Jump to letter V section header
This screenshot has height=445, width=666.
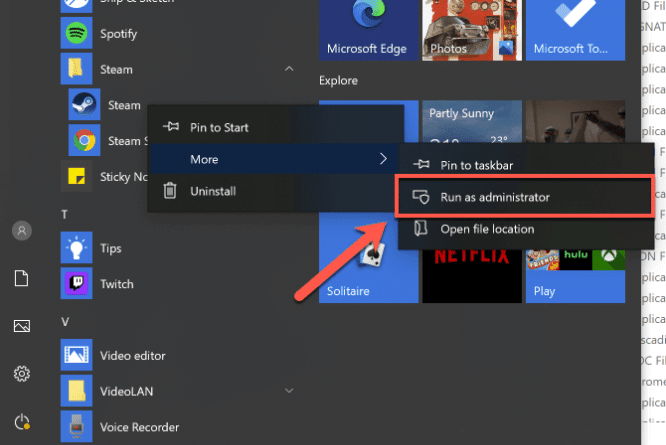65,322
